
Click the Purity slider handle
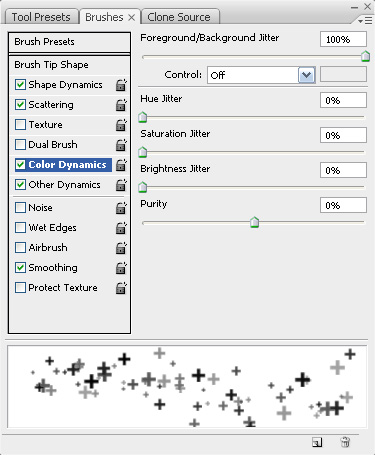[255, 222]
